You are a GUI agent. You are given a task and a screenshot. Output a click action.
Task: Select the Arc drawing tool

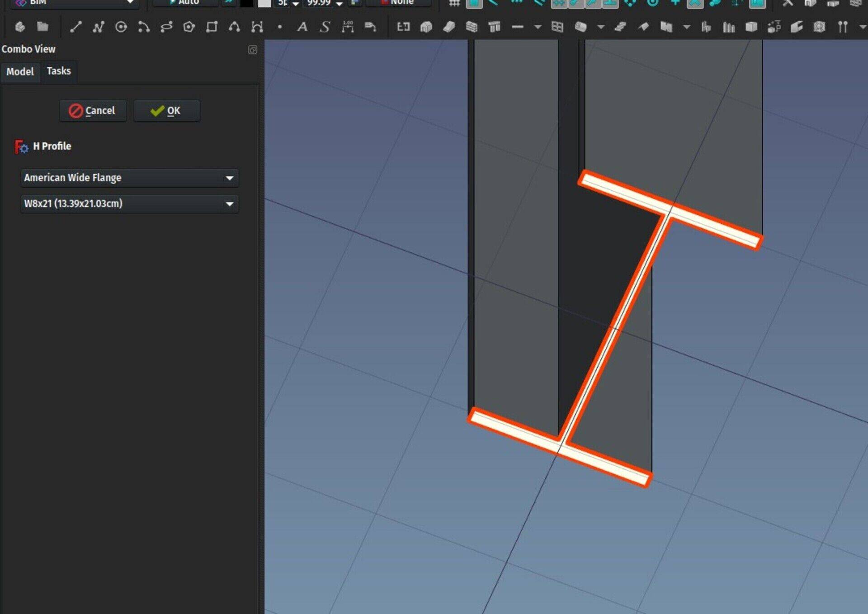pyautogui.click(x=144, y=27)
